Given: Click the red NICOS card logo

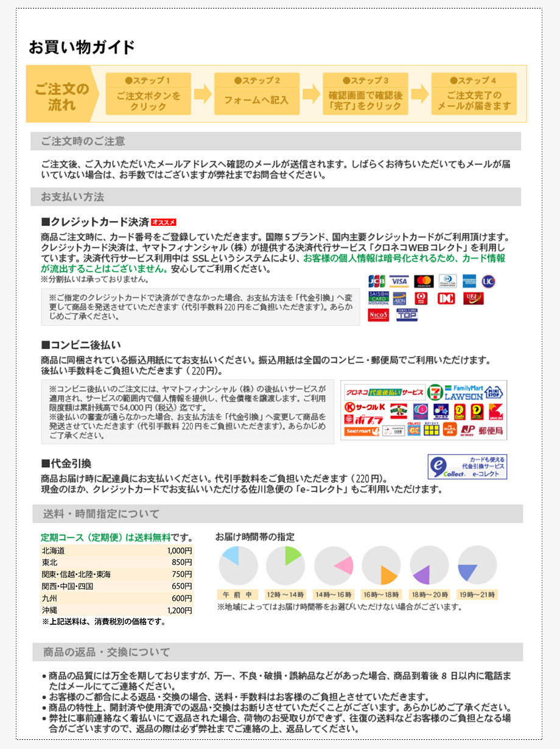Looking at the screenshot, I should (x=378, y=315).
